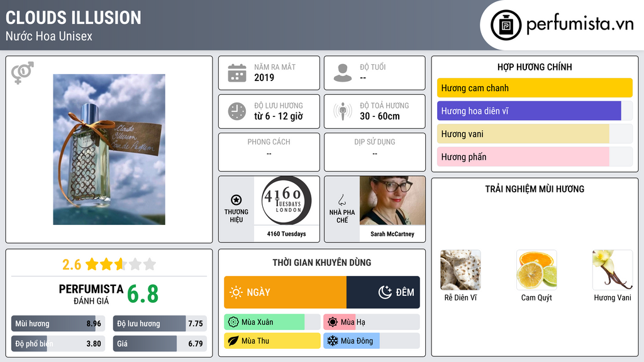Click the longevity value từ 6 - 12 giờ
Screen dimensions: 644x362
[279, 116]
